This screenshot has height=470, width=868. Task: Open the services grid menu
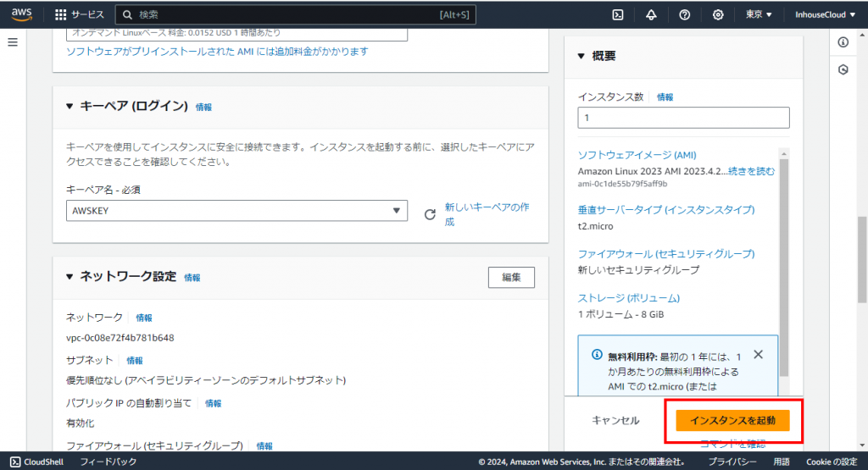61,14
